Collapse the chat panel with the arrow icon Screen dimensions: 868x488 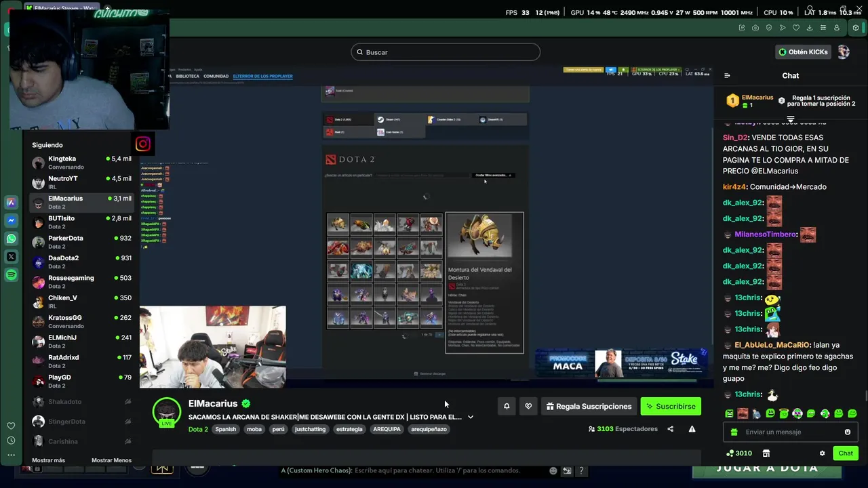727,76
